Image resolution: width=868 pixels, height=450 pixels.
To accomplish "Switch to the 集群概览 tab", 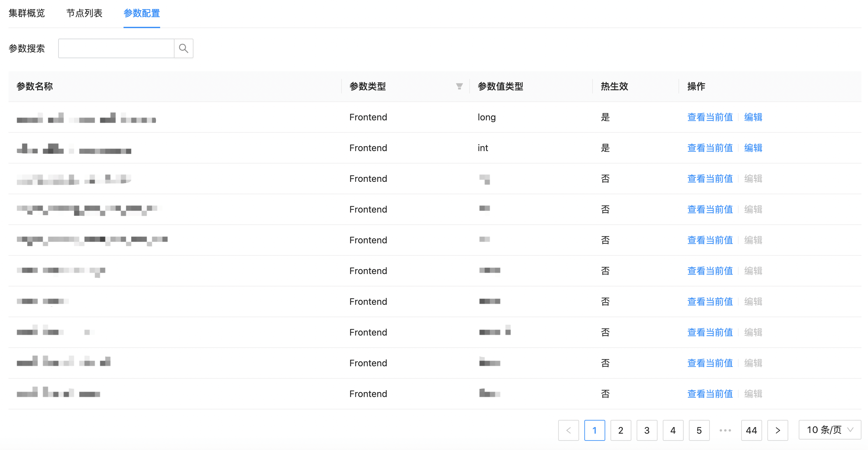I will coord(27,13).
